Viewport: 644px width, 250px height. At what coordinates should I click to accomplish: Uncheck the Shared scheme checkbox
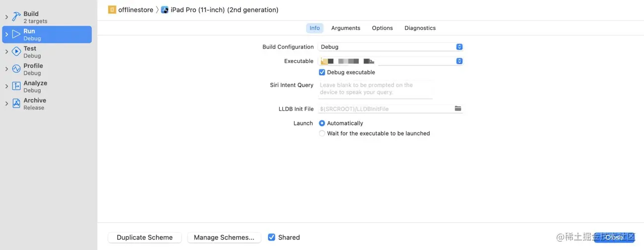click(271, 238)
